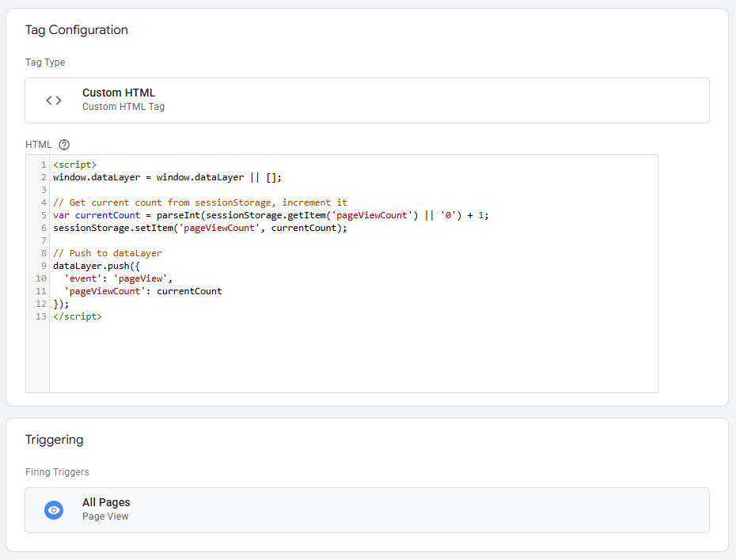Click the 'event': 'pageView' line
The height and width of the screenshot is (560, 736).
(x=118, y=278)
